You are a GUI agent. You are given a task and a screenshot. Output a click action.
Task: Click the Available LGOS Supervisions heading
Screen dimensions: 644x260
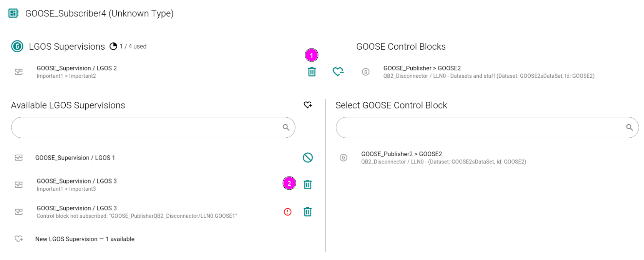click(68, 105)
